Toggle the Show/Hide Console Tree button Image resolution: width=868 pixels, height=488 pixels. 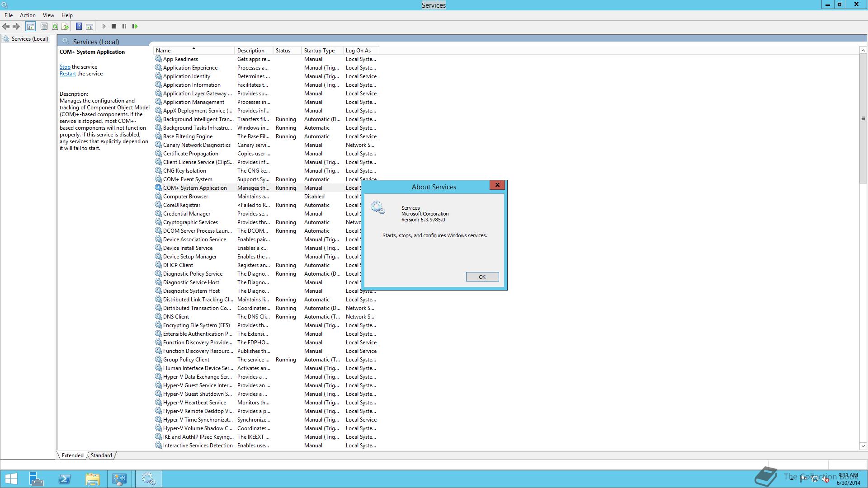coord(30,26)
